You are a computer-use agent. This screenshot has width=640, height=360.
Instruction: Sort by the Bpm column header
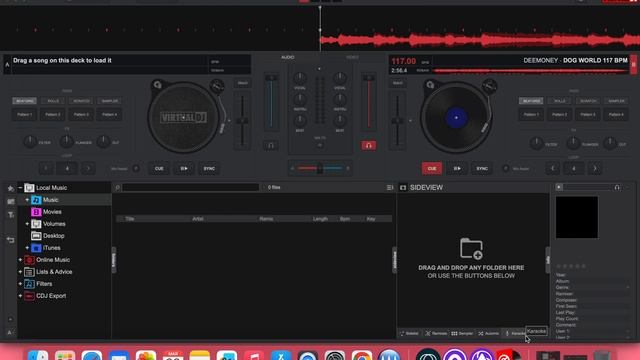344,219
